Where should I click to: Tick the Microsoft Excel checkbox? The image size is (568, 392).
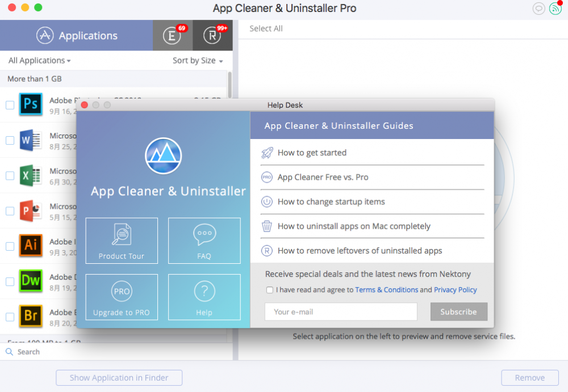click(x=10, y=176)
